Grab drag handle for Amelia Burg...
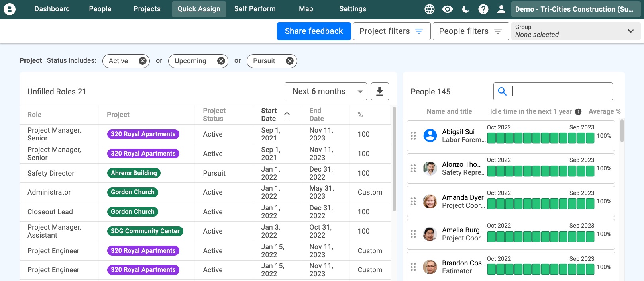The image size is (644, 281). pos(413,234)
